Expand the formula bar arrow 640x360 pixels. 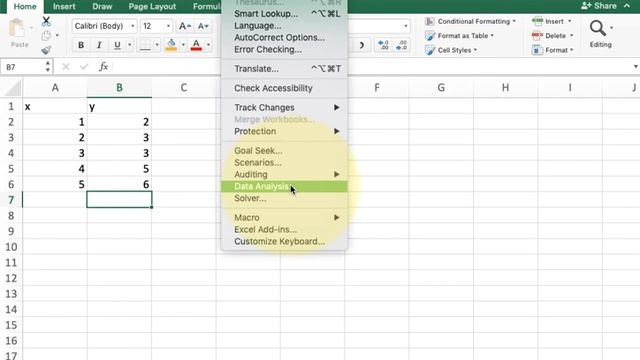point(636,67)
